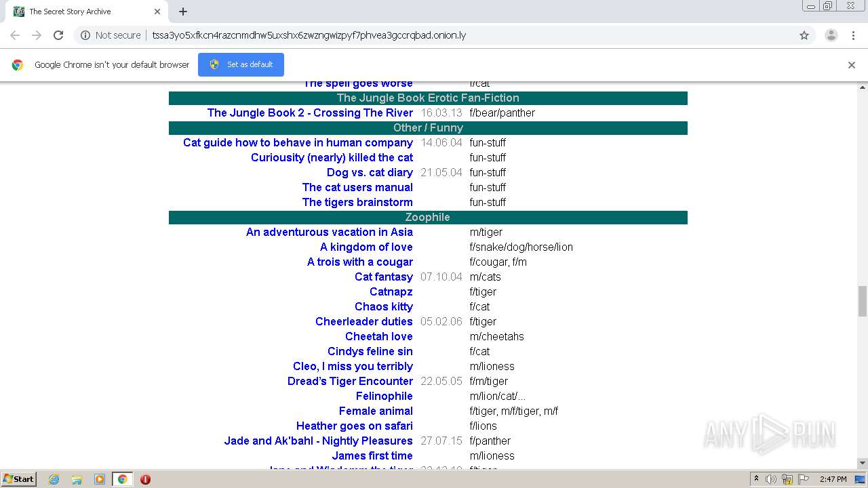Click the date 14.06.04
This screenshot has width=868, height=488.
(x=441, y=142)
